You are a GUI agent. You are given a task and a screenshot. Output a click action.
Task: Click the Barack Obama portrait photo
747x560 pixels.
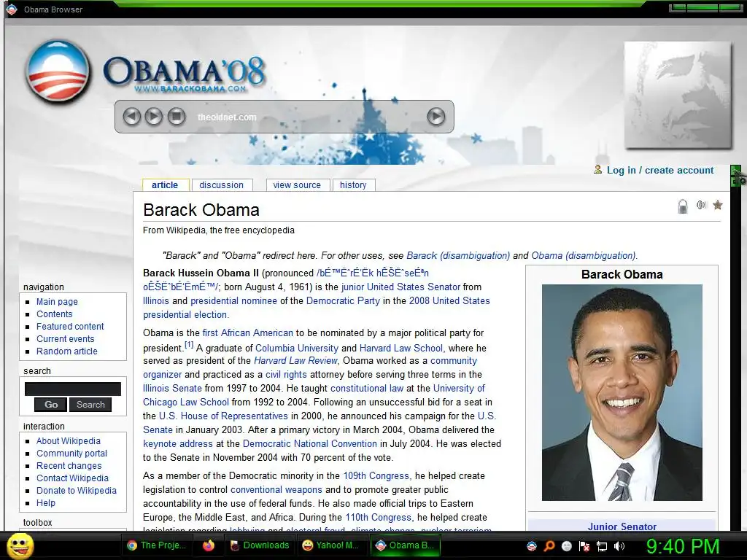point(622,392)
